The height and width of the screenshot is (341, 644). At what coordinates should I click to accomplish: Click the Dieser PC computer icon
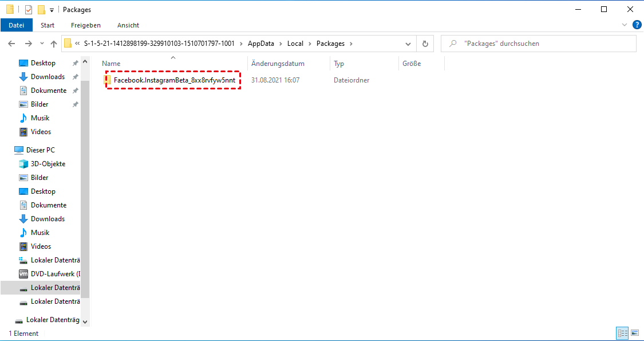tap(19, 150)
